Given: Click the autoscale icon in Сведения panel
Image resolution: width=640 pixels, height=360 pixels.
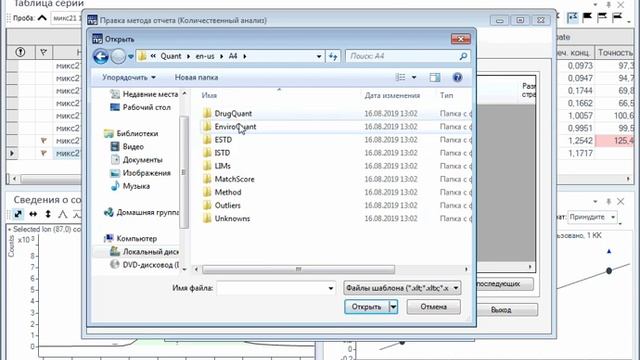Looking at the screenshot, I should point(18,214).
